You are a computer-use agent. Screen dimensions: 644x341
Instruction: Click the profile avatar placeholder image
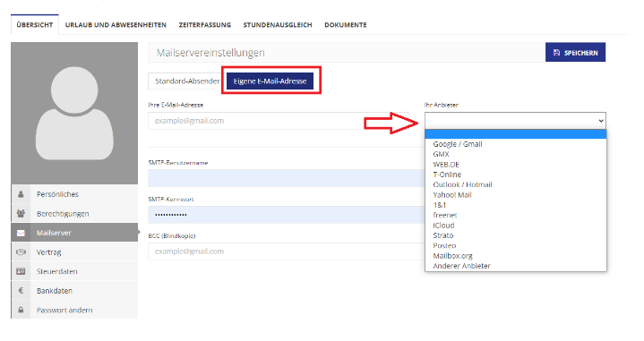(x=74, y=114)
